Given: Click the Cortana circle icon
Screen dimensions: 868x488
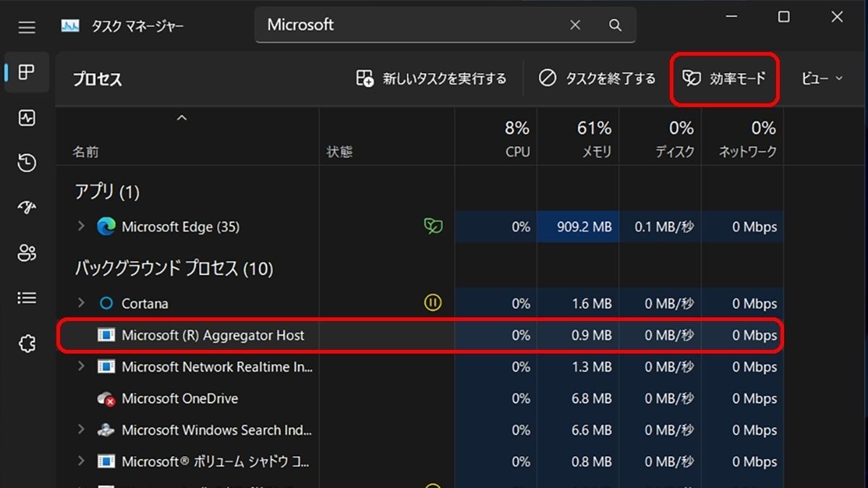Looking at the screenshot, I should [x=106, y=304].
